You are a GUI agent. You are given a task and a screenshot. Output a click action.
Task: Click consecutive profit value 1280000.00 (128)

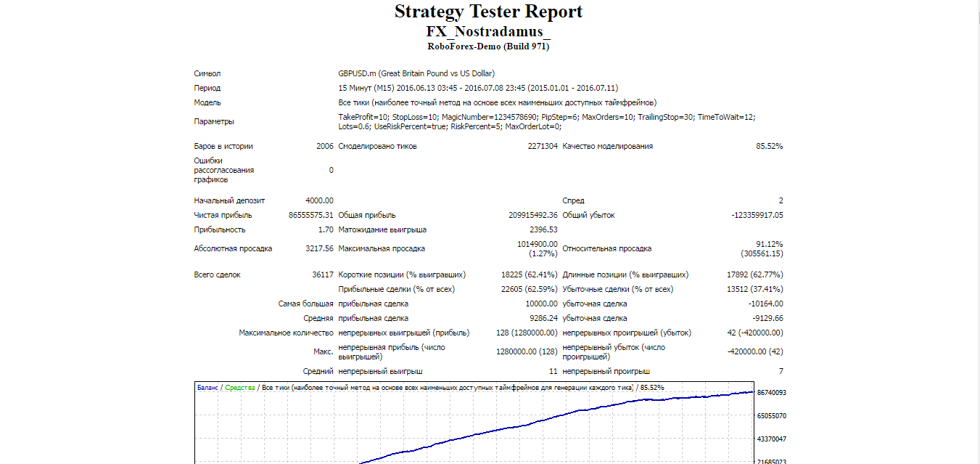click(527, 351)
